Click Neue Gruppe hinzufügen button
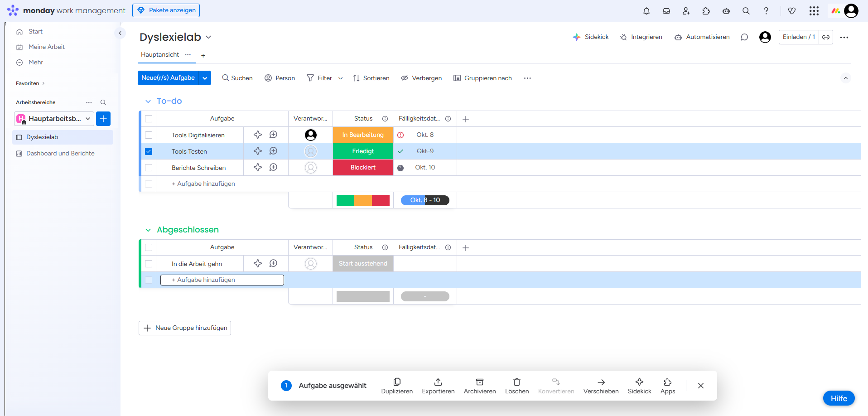868x416 pixels. (x=185, y=328)
